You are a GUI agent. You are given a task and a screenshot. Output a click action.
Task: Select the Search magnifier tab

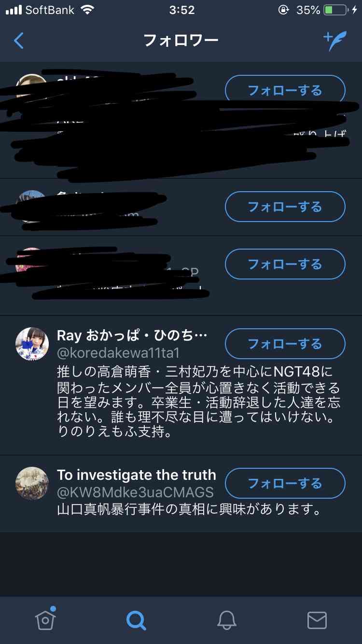(136, 620)
